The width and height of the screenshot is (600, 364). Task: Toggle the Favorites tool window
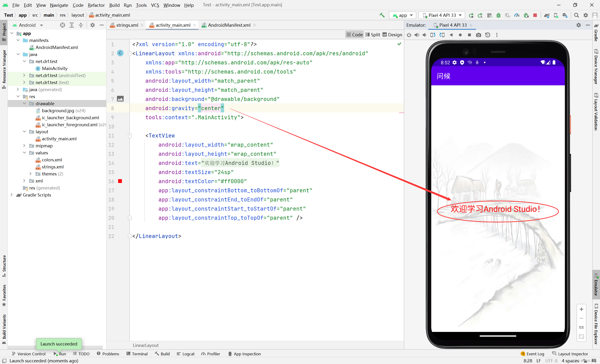click(4, 295)
